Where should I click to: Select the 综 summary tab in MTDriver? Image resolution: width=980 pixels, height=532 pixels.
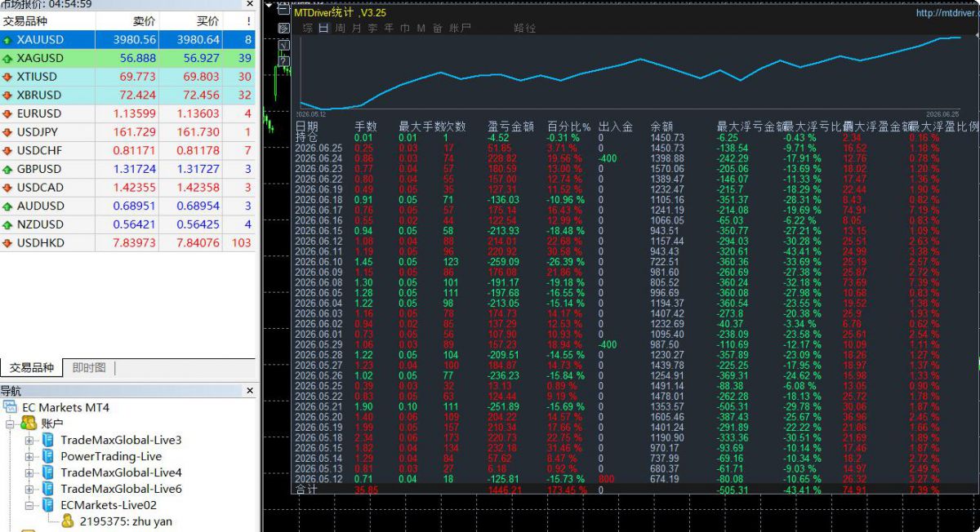point(307,28)
